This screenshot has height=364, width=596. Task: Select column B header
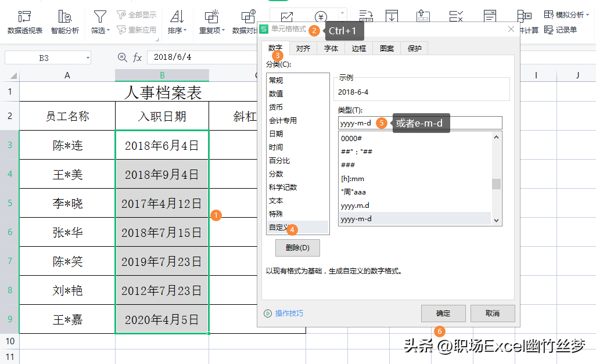(162, 75)
